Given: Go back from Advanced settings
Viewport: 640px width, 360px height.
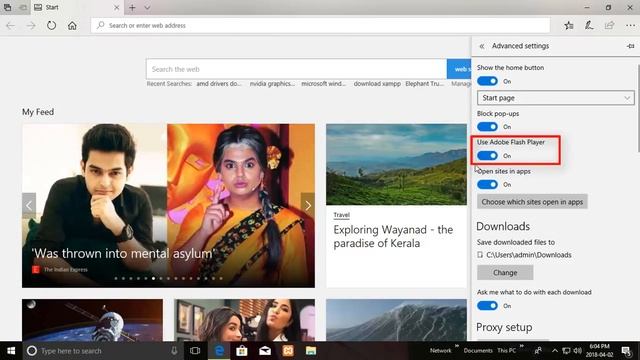Looking at the screenshot, I should (x=482, y=46).
